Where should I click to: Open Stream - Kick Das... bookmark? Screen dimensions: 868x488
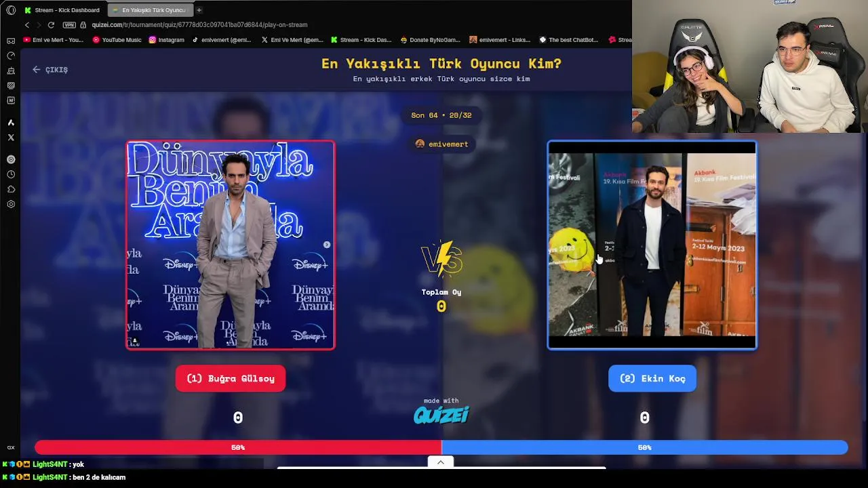pos(361,40)
